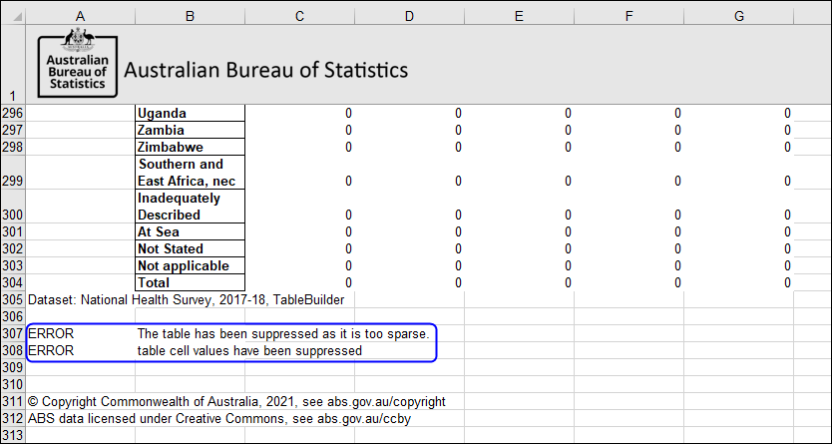Select column D header
This screenshot has width=832, height=444.
point(410,16)
